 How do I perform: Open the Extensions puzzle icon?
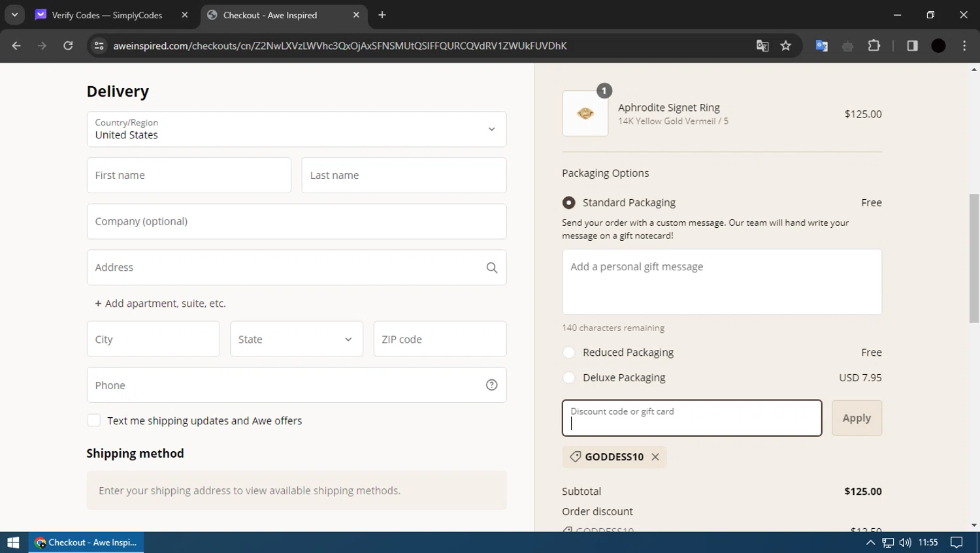(874, 46)
